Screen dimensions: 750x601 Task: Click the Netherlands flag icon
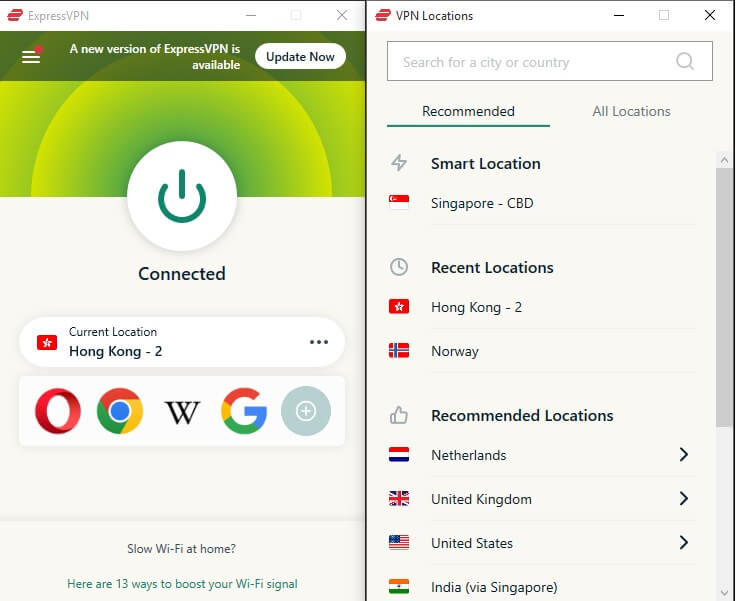tap(399, 454)
